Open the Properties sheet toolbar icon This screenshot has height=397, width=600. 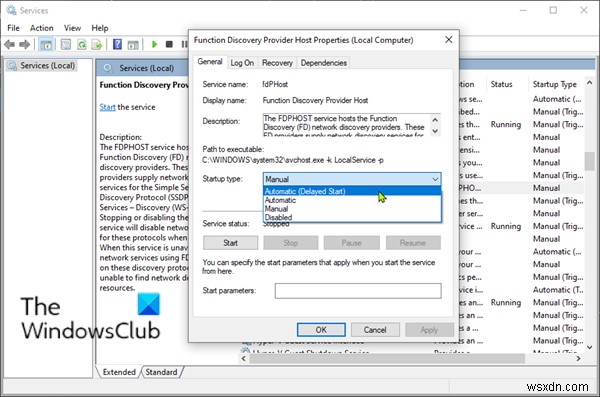tap(66, 45)
